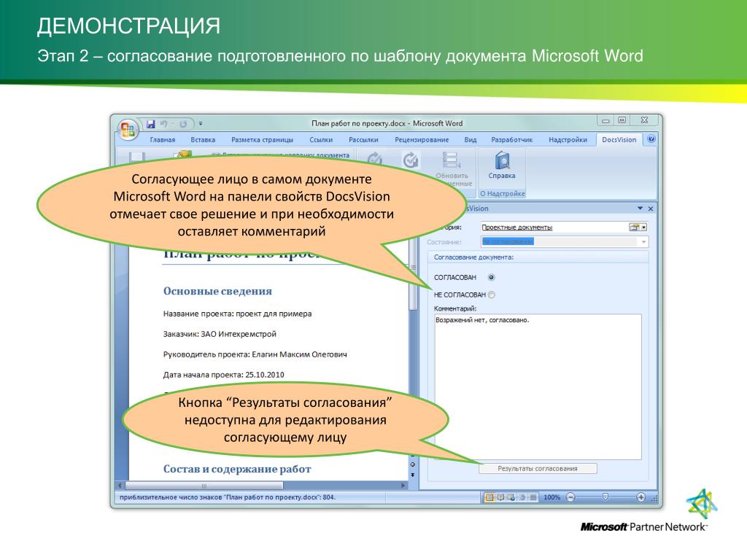Image resolution: width=747 pixels, height=560 pixels.
Task: Click the heading Основные сведения
Action: [x=217, y=291]
